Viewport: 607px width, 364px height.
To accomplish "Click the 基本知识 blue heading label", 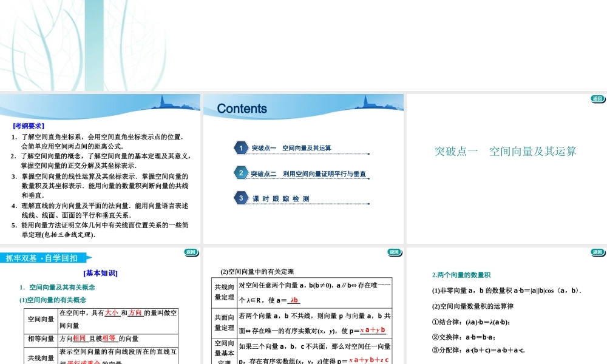I will click(x=100, y=272).
